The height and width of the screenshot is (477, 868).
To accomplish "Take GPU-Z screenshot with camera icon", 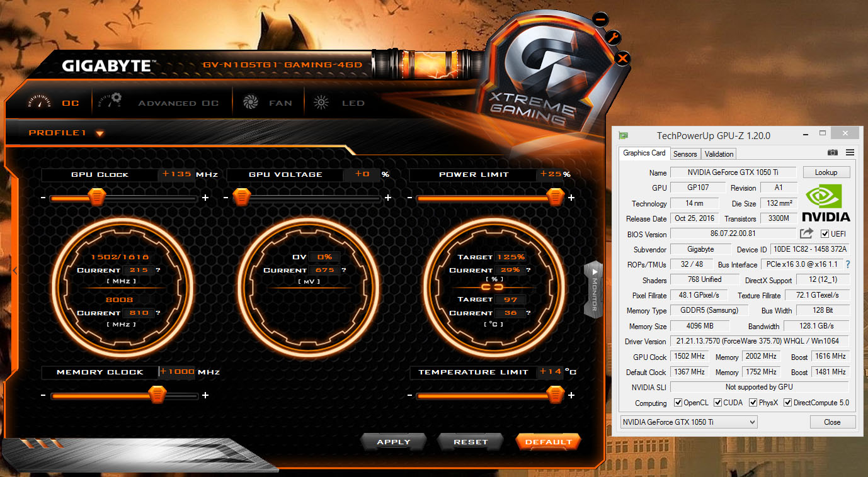I will [833, 152].
